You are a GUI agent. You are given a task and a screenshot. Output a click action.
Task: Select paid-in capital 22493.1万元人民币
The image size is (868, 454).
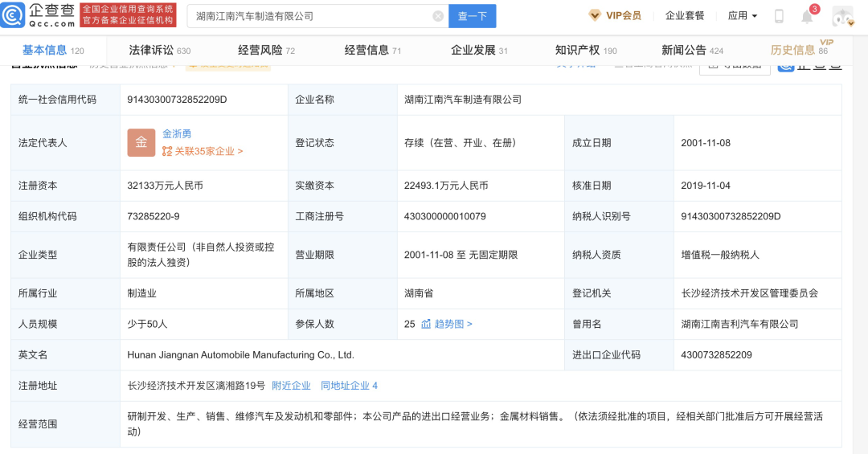click(446, 186)
